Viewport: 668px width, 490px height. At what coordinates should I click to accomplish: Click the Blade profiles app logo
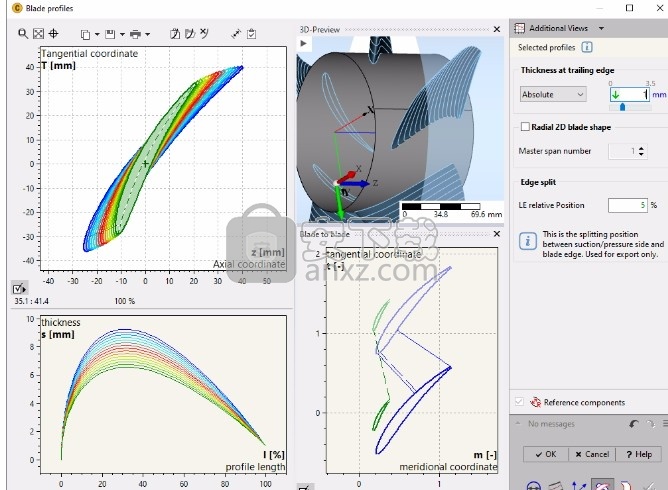tap(17, 8)
